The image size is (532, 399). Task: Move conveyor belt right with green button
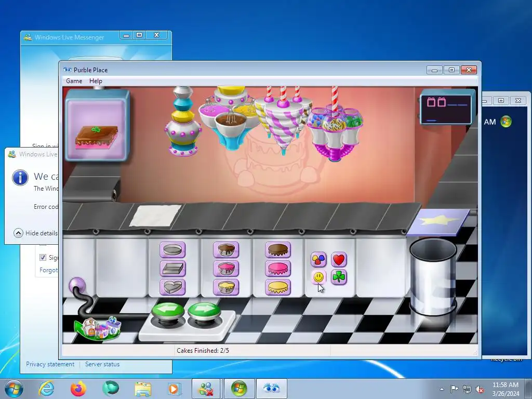[x=204, y=312]
